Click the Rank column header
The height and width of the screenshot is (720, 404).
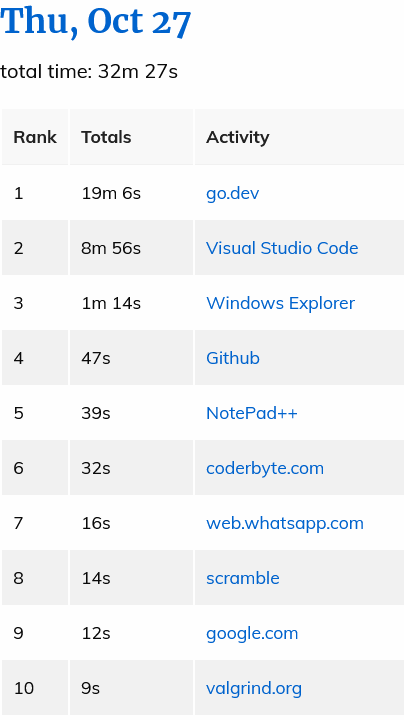click(35, 137)
